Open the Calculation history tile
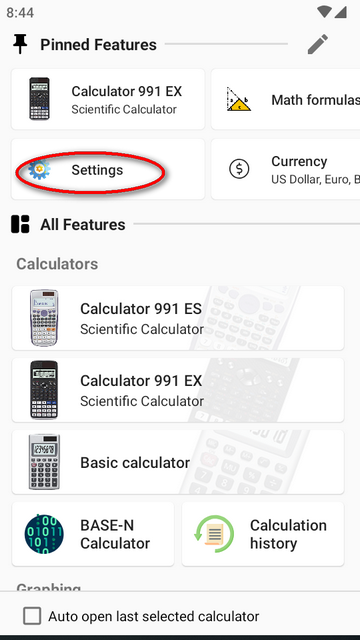This screenshot has height=640, width=360. (x=263, y=534)
